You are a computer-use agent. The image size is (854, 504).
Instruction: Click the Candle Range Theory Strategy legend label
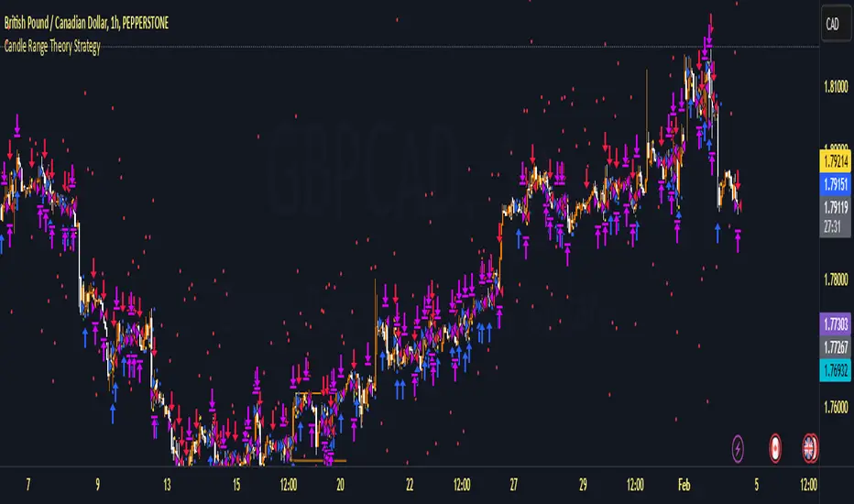coord(52,47)
